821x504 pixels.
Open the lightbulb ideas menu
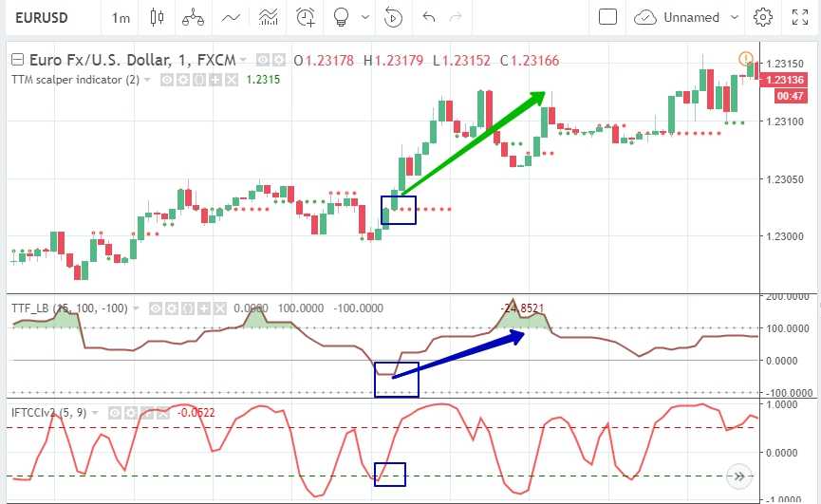342,17
